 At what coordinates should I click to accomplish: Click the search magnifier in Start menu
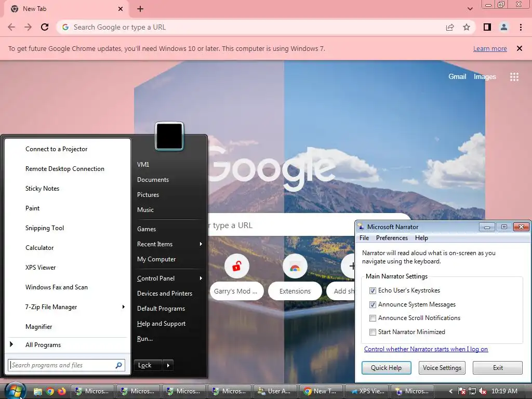point(119,365)
